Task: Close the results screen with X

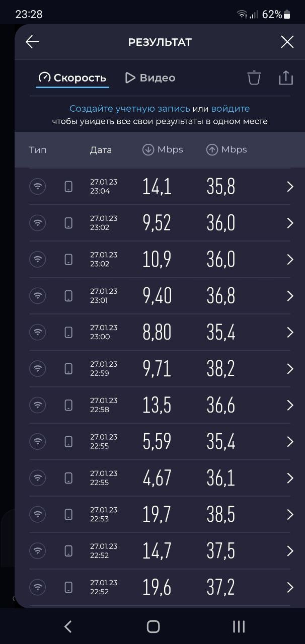Action: [x=287, y=42]
